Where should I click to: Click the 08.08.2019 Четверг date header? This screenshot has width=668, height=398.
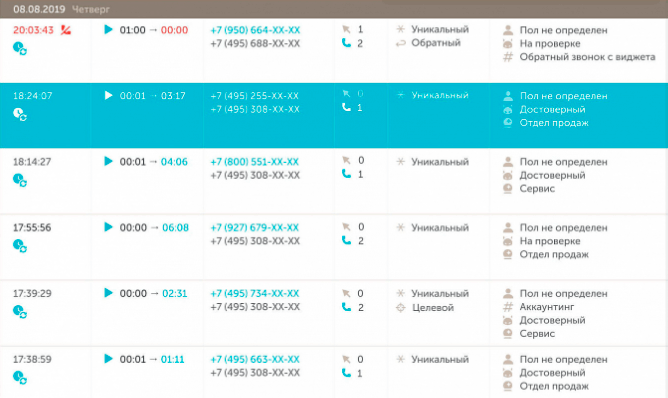coord(61,9)
